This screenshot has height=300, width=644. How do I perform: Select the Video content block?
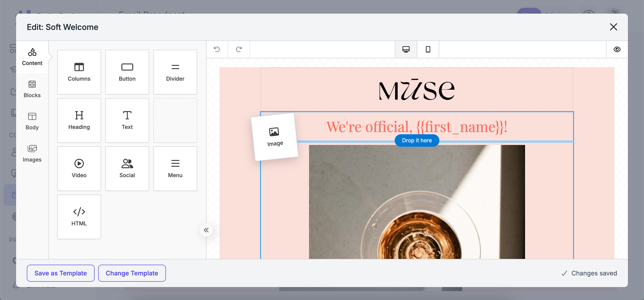click(79, 169)
